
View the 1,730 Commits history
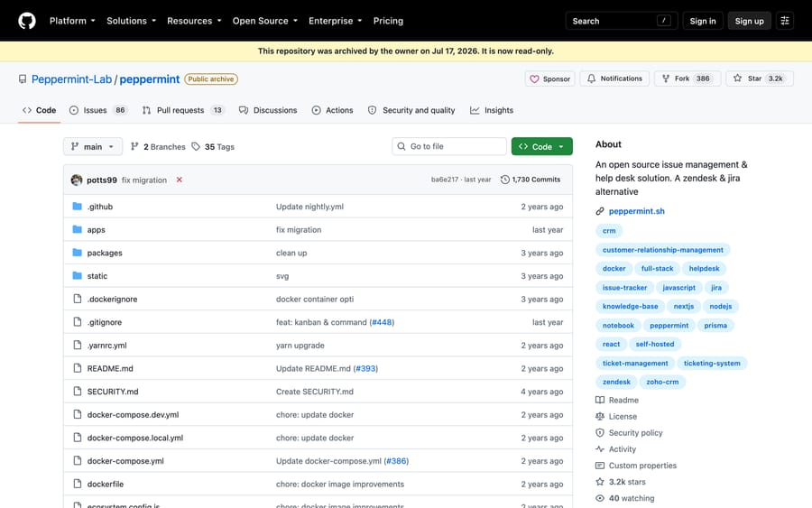(x=531, y=180)
